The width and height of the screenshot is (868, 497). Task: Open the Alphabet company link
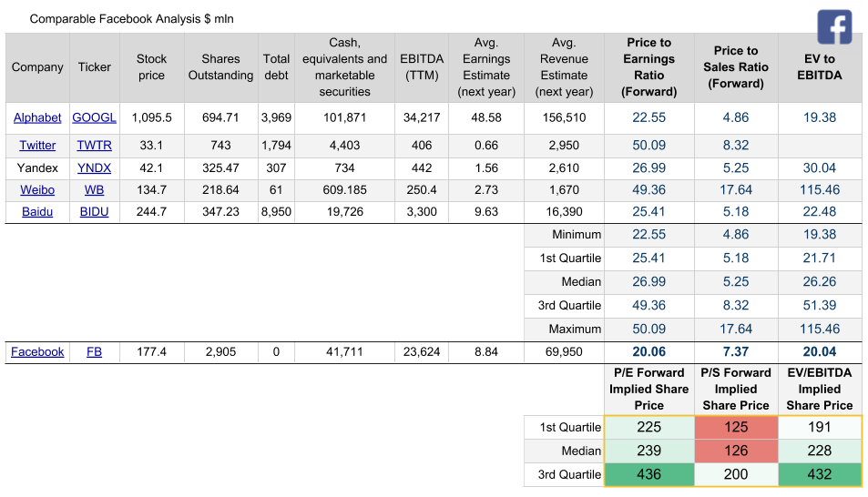37,117
